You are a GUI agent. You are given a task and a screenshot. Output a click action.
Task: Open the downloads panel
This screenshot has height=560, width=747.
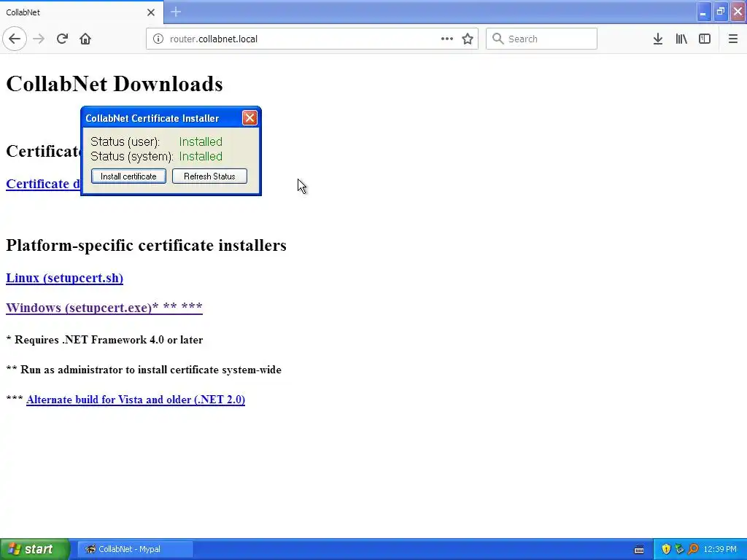pos(658,39)
